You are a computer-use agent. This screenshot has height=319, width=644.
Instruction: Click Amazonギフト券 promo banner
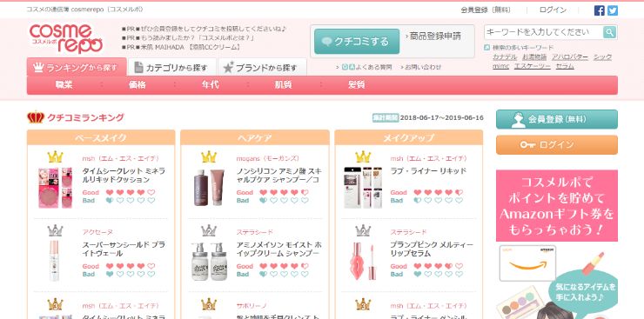tap(556, 205)
